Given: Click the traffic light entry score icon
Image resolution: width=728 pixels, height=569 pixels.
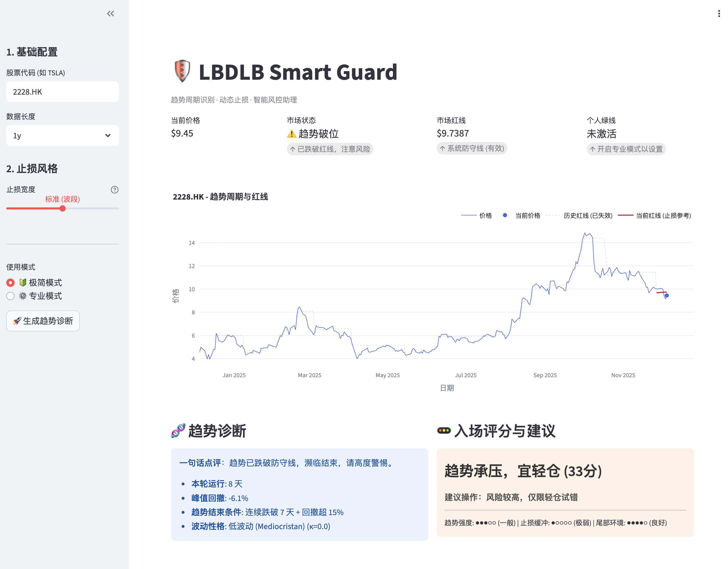Looking at the screenshot, I should (444, 431).
